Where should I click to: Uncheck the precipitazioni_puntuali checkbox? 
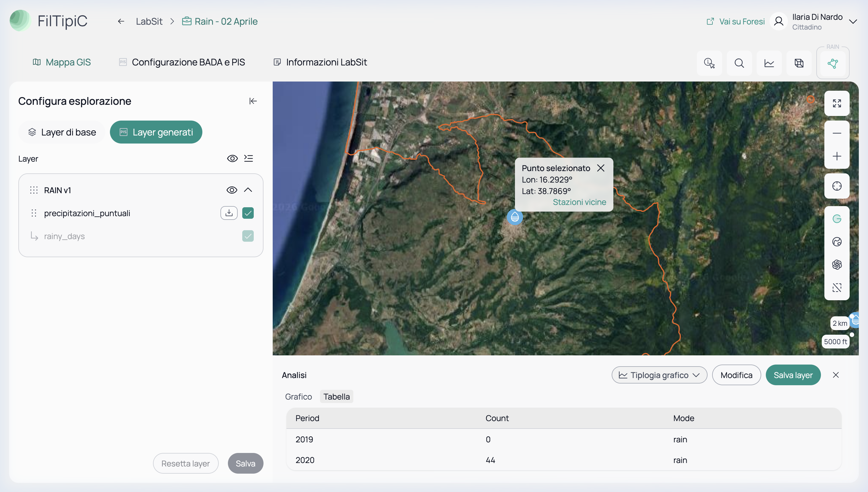pyautogui.click(x=248, y=213)
